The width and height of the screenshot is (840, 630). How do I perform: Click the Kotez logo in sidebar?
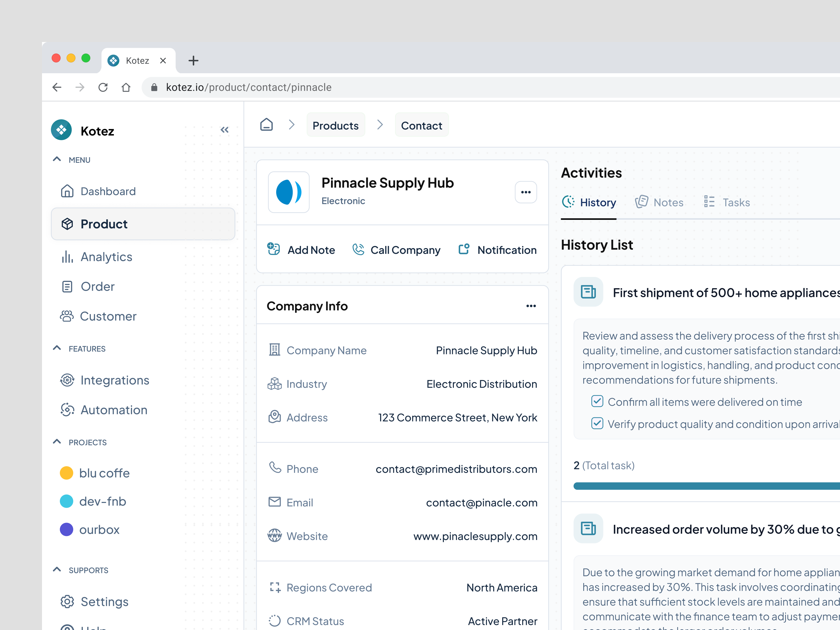click(61, 130)
